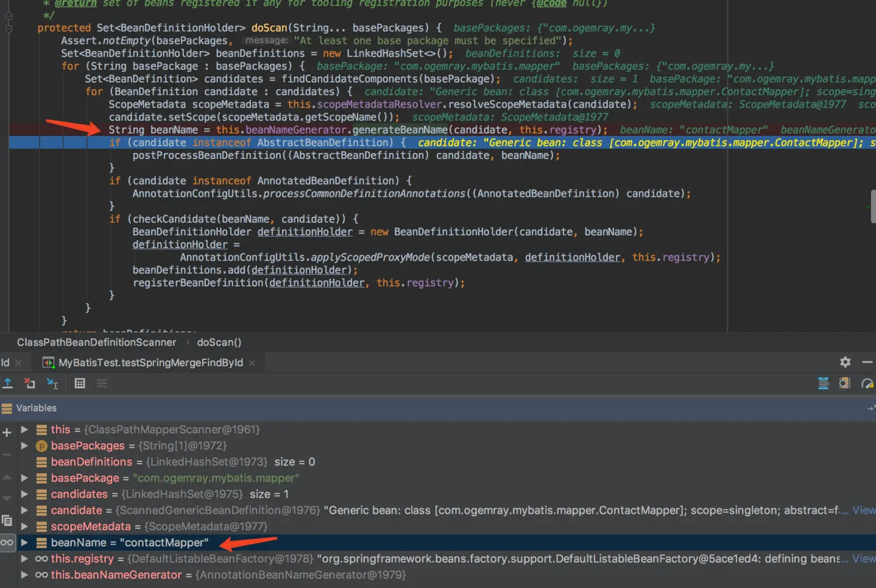Open debug panel settings gear
Screen dimensions: 876x588
point(845,362)
